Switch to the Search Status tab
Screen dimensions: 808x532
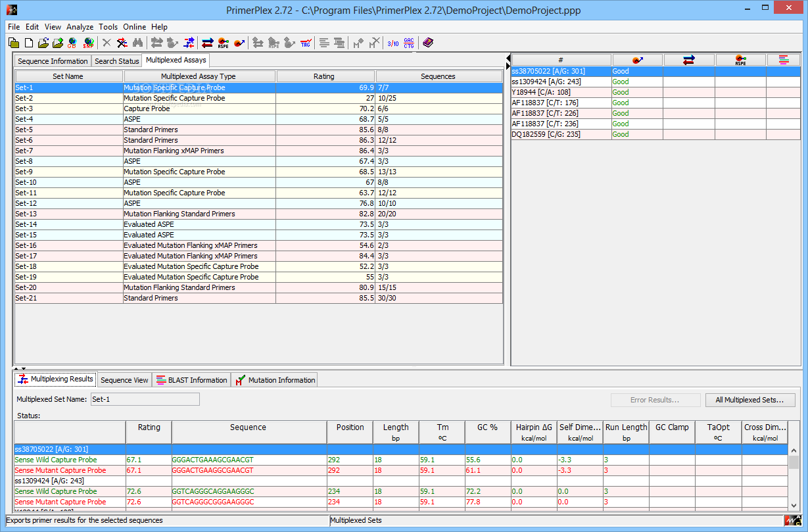[x=116, y=61]
